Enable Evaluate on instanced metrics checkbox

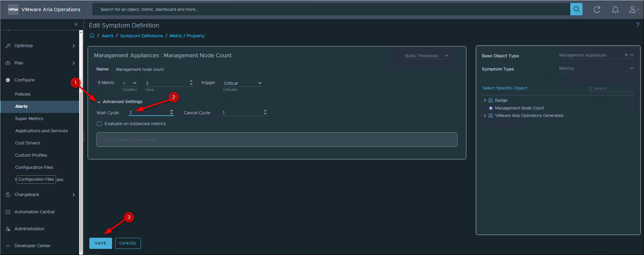click(100, 124)
